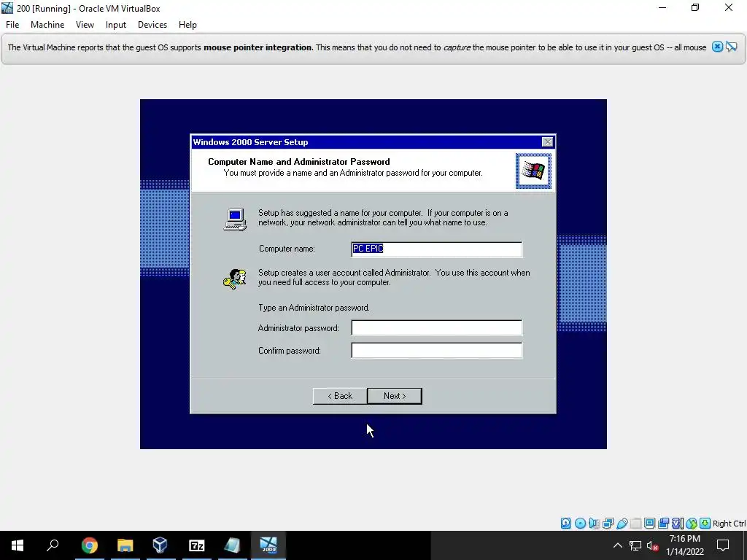Click the 'Administrator password:' label

(298, 328)
